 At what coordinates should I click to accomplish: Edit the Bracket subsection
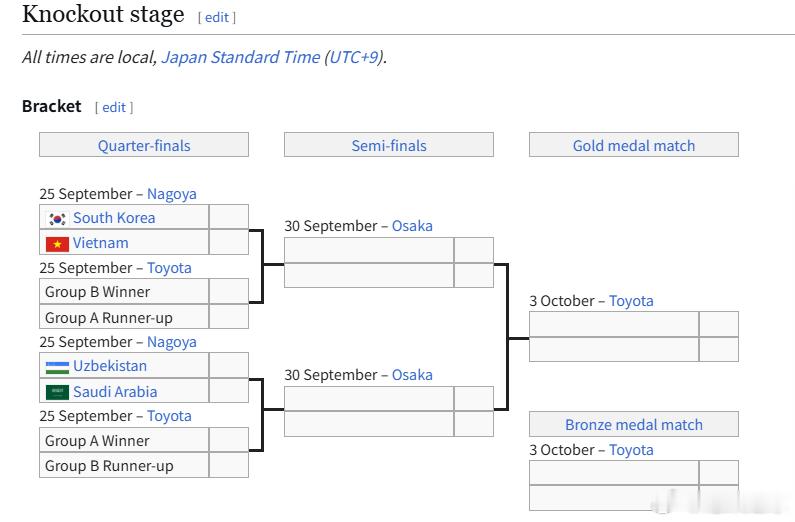point(114,107)
